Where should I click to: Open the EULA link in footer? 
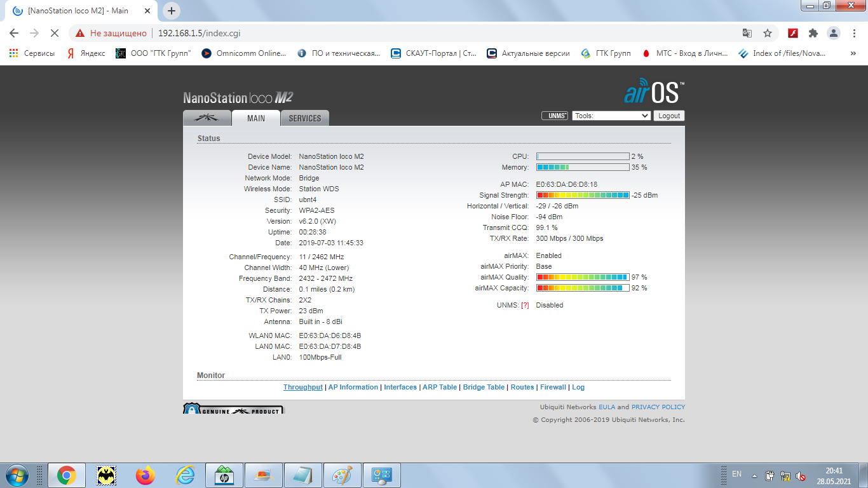[607, 407]
